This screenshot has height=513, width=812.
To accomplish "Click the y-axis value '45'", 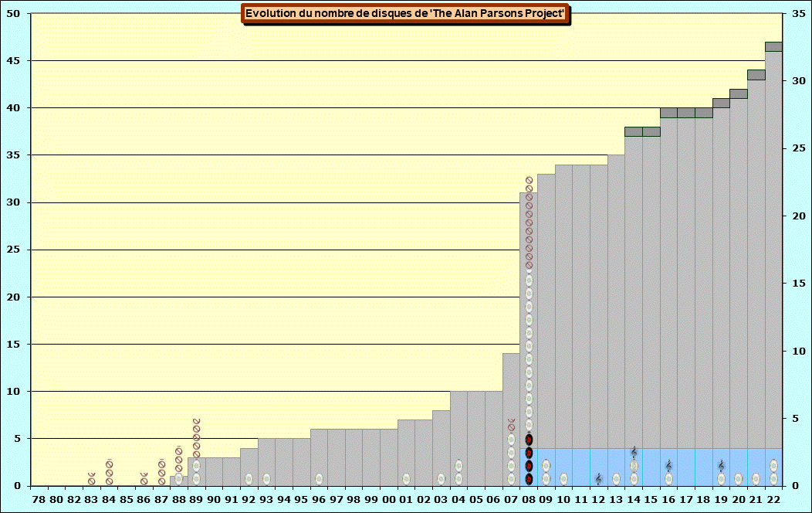I will pyautogui.click(x=13, y=61).
